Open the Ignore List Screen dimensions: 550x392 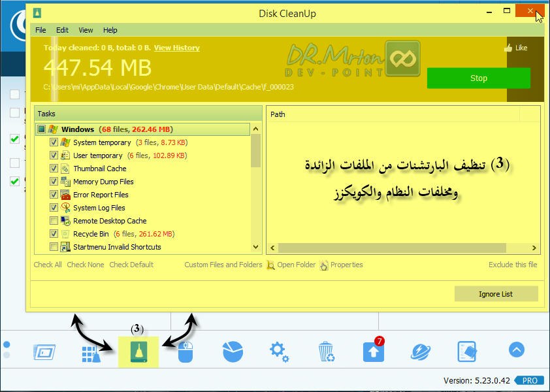496,294
